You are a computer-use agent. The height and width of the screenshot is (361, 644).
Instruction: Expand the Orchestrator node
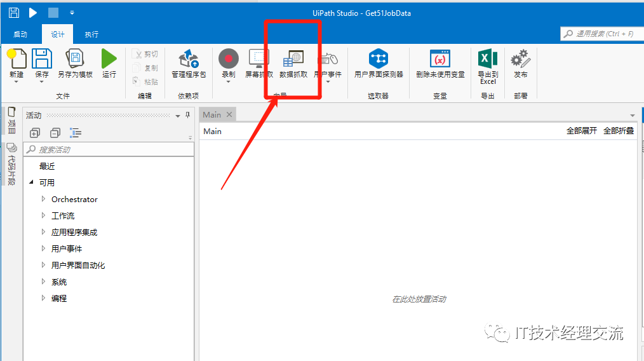(x=43, y=199)
